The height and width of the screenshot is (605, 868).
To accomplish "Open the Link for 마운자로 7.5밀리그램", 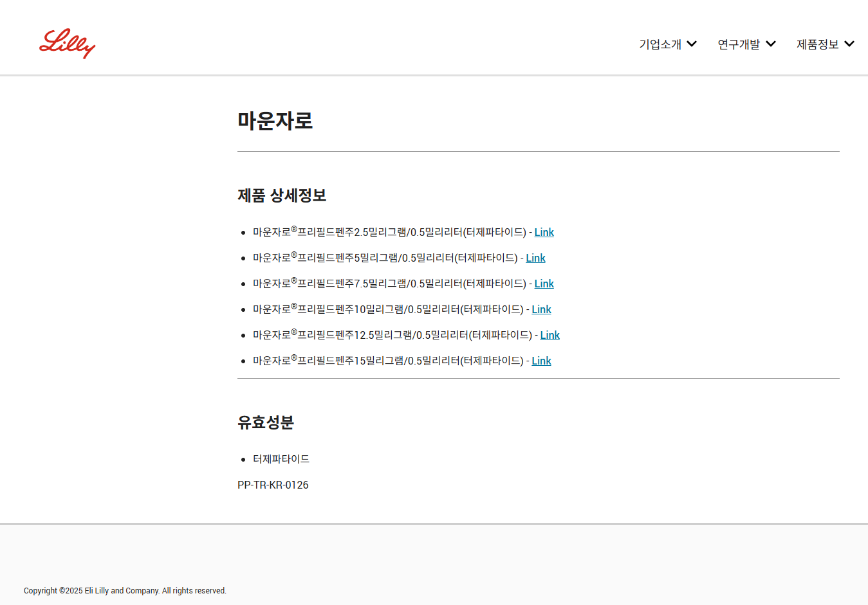I will 544,284.
